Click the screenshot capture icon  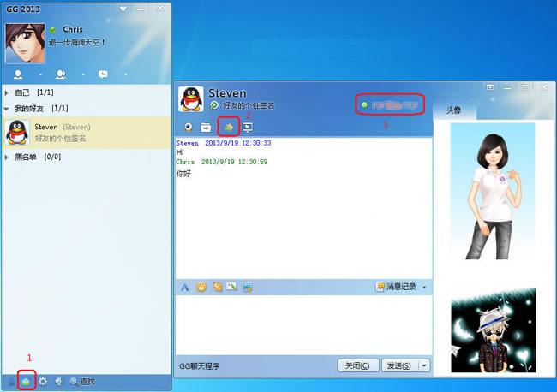248,287
